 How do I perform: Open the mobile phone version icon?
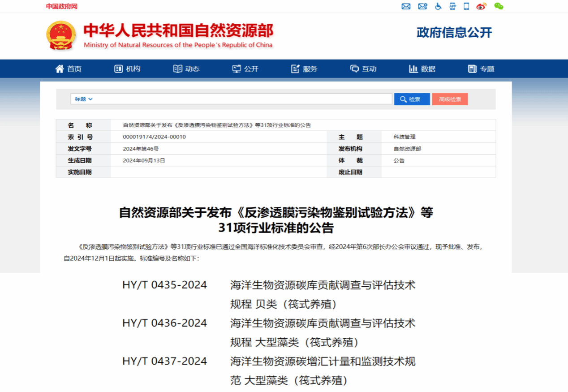466,6
